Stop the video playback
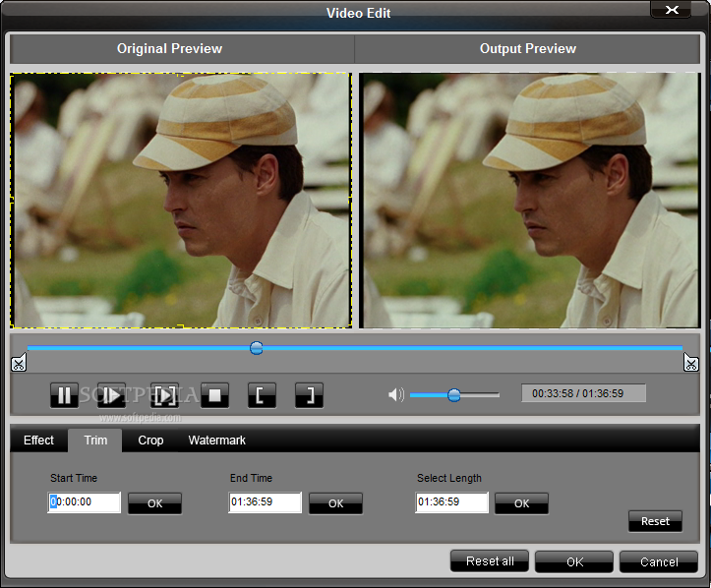Image resolution: width=711 pixels, height=588 pixels. 215,395
